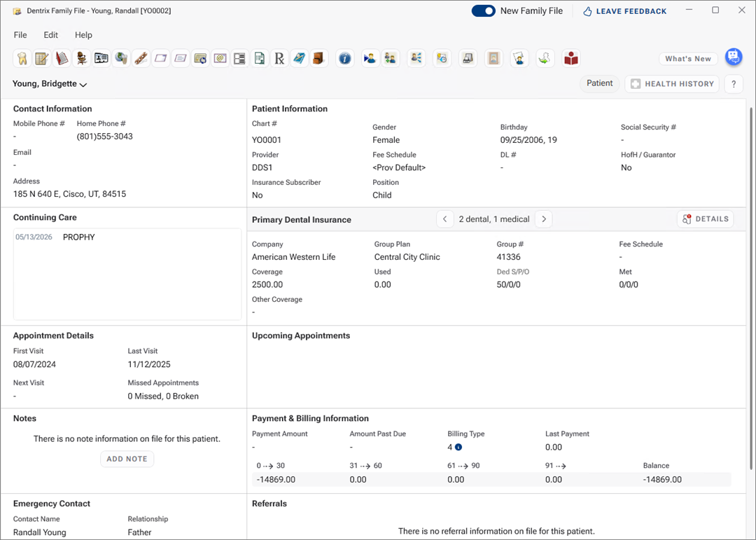Toggle the New Family File switch
This screenshot has height=540, width=756.
pos(483,11)
